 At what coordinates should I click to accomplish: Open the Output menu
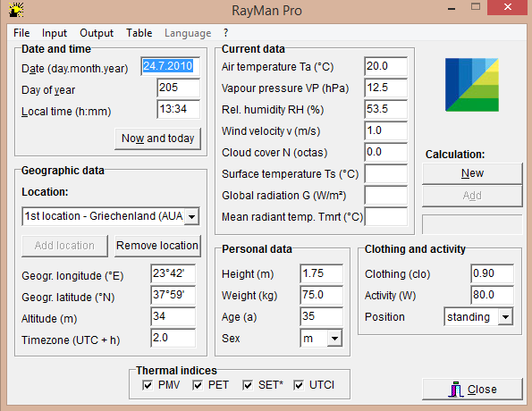pyautogui.click(x=97, y=33)
